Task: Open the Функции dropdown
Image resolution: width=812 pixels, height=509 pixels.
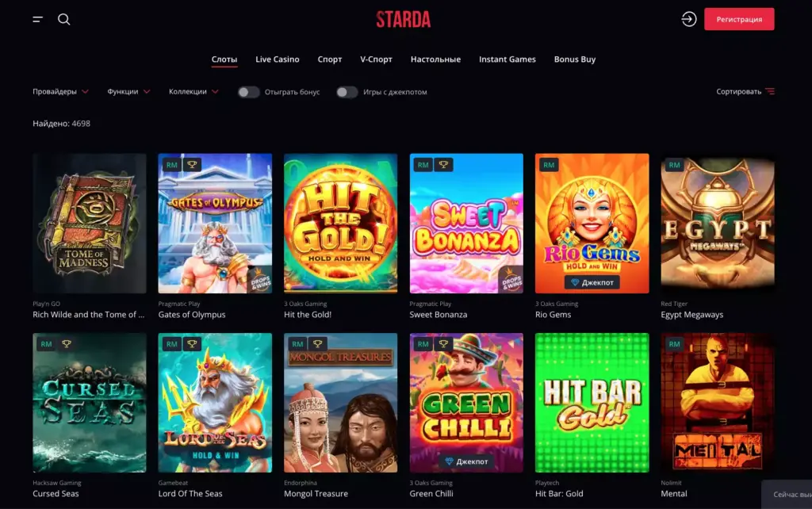Action: (128, 92)
